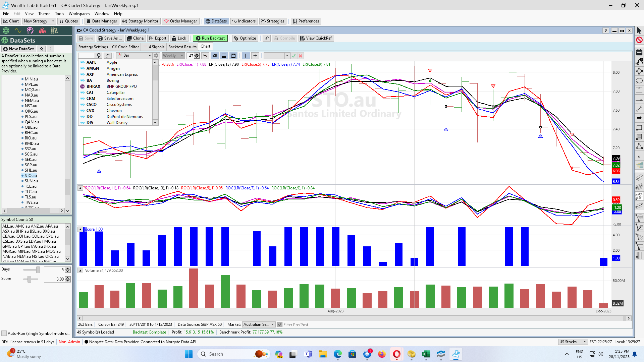Toggle Filter Pre/Post checkbox

click(280, 324)
